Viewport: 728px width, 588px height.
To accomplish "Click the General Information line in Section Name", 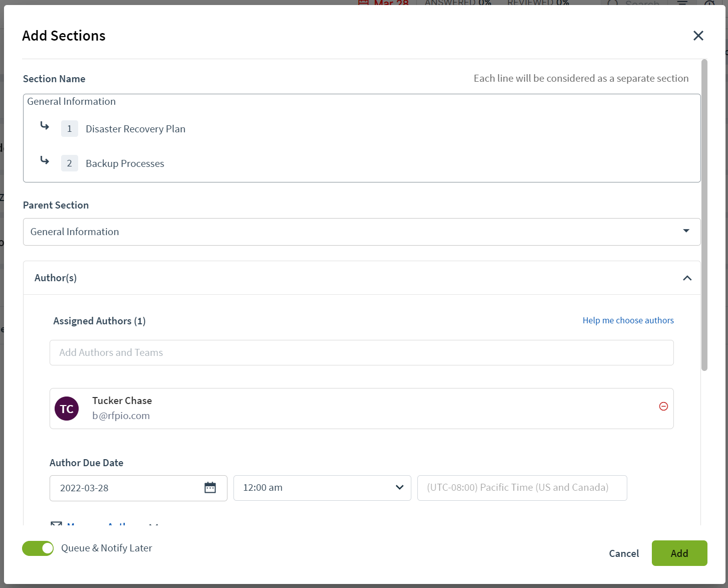I will (71, 101).
